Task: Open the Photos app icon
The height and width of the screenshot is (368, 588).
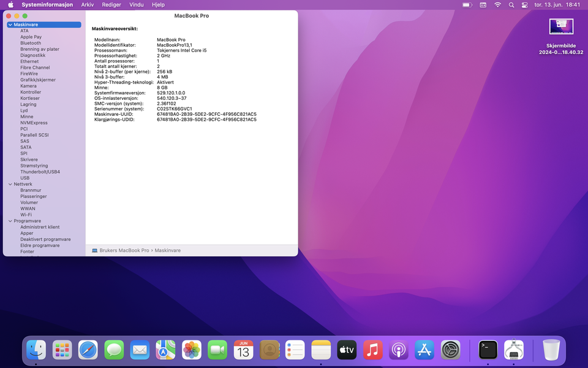Action: click(192, 350)
